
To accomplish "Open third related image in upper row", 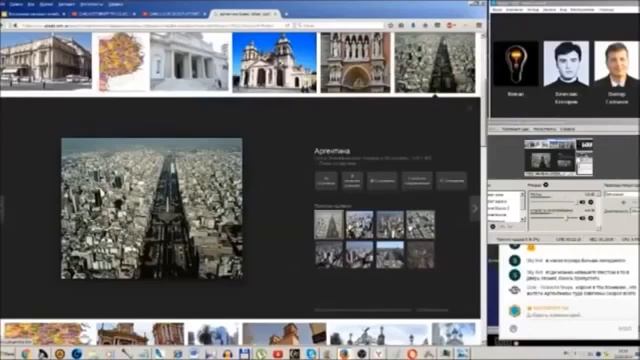I will pos(390,224).
